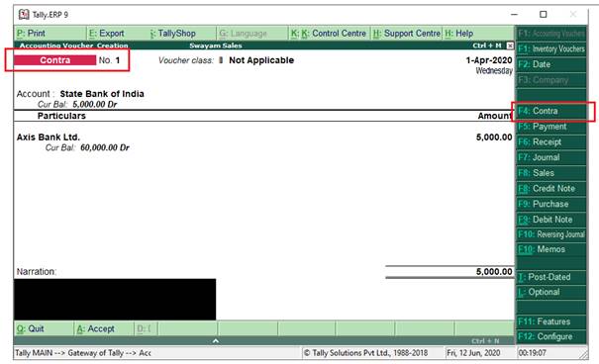Mark voucher as Post-Dated
This screenshot has width=599, height=364.
(550, 277)
